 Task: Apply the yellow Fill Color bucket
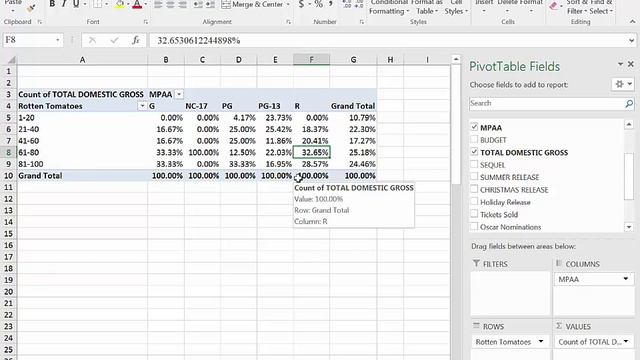click(x=120, y=4)
